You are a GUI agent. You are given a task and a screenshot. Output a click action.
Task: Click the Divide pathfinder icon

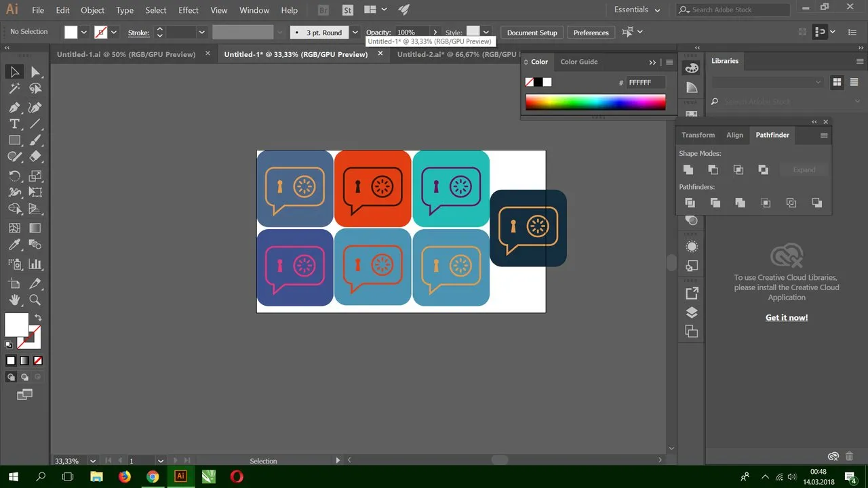(690, 203)
